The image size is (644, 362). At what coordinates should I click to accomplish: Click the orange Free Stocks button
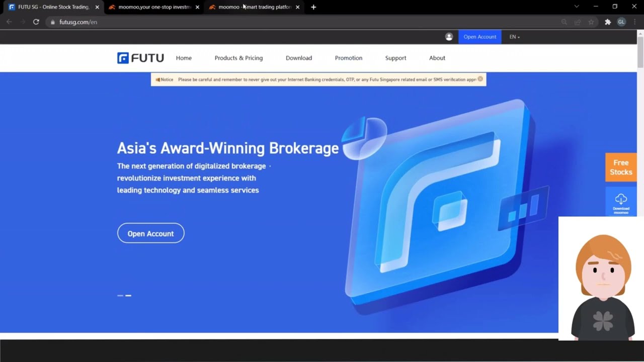(x=621, y=167)
